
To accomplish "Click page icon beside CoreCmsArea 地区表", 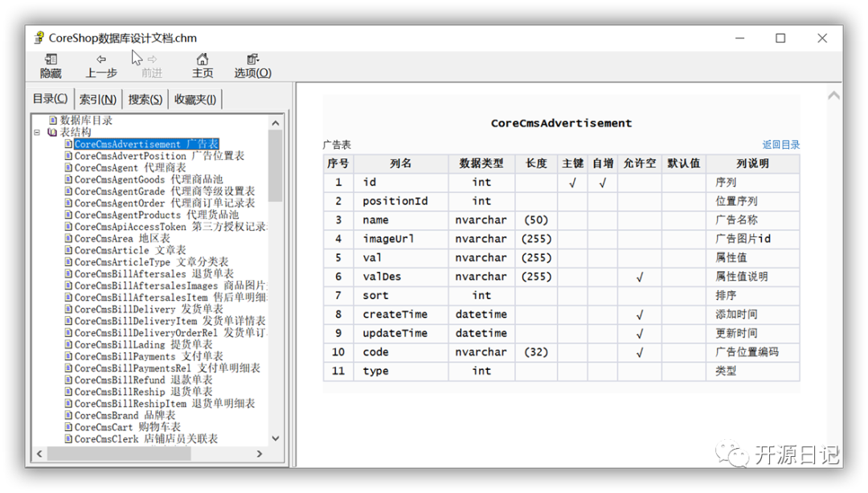I will 68,238.
